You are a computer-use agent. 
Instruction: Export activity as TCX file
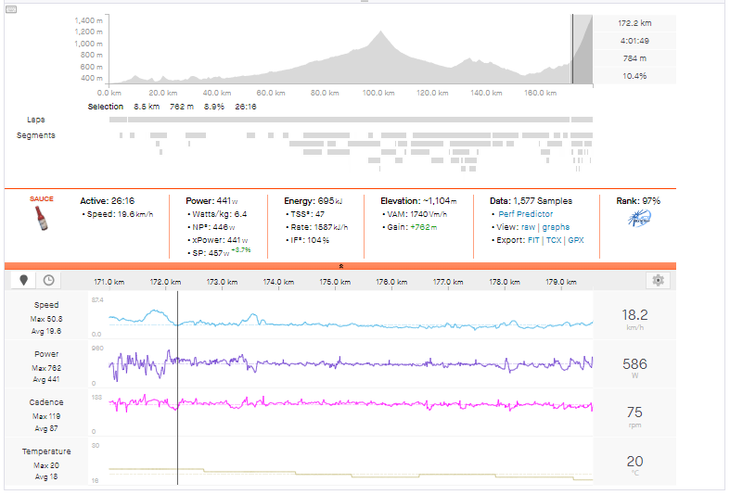[555, 240]
